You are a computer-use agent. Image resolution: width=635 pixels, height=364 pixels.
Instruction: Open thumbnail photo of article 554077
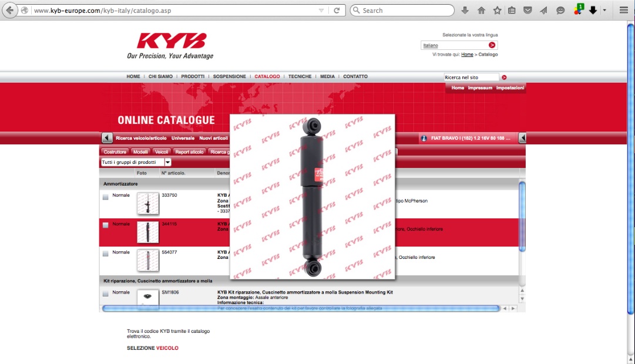click(148, 260)
